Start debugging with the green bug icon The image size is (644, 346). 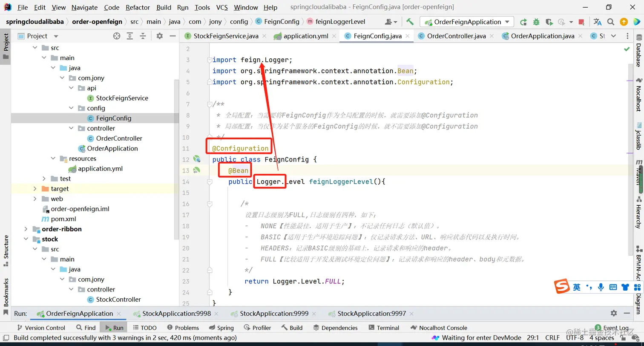[x=536, y=22]
